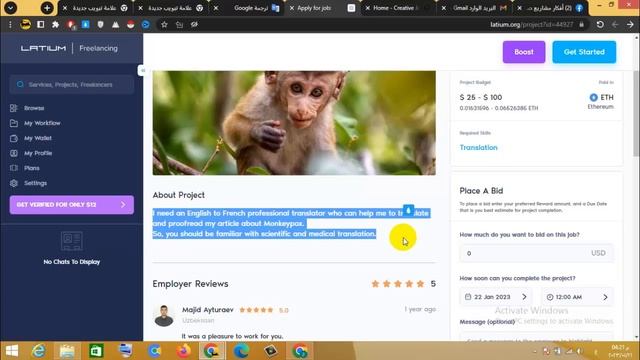Open the 22 Jan 2023 date picker

point(496,297)
